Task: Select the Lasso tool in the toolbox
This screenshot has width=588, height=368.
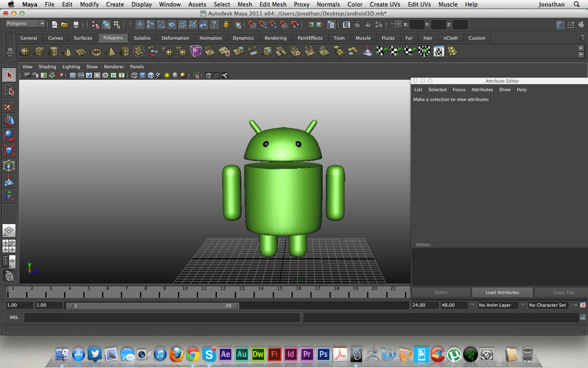Action: click(9, 91)
